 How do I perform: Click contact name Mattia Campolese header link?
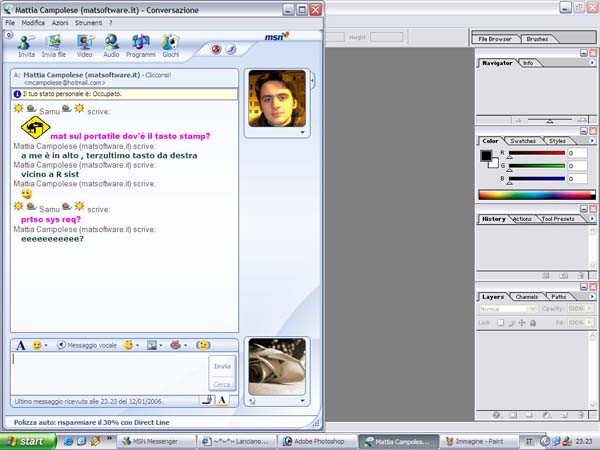[x=82, y=75]
